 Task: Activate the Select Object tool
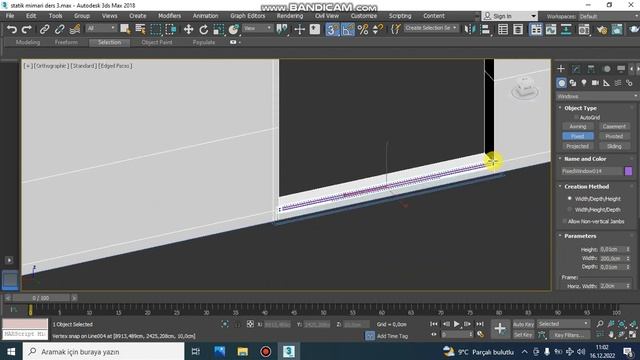point(125,29)
